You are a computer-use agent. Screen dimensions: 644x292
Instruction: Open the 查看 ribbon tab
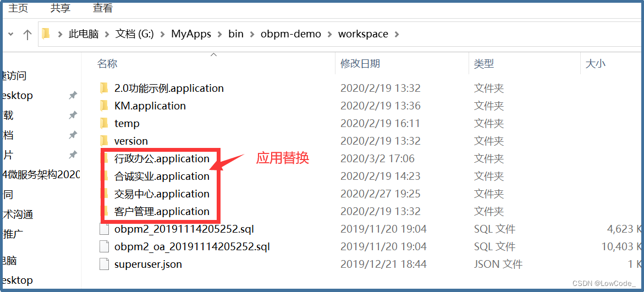point(103,7)
